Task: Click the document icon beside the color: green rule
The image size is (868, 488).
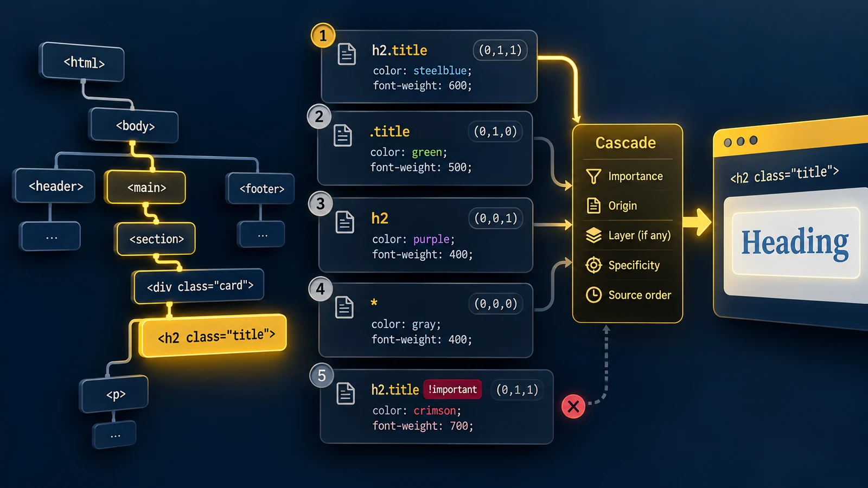Action: [x=342, y=135]
